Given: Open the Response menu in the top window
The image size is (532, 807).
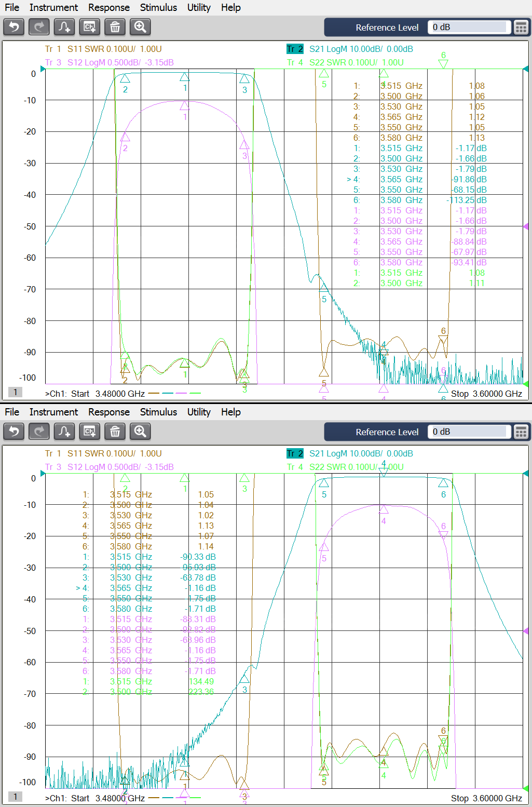Looking at the screenshot, I should 109,7.
